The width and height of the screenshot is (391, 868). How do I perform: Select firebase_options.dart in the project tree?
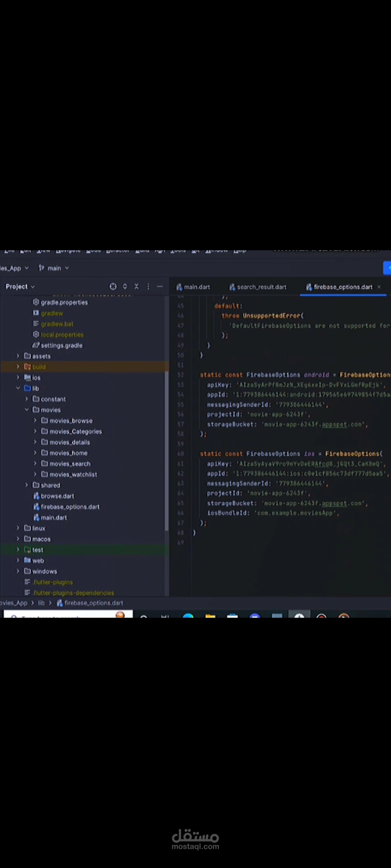[70, 507]
